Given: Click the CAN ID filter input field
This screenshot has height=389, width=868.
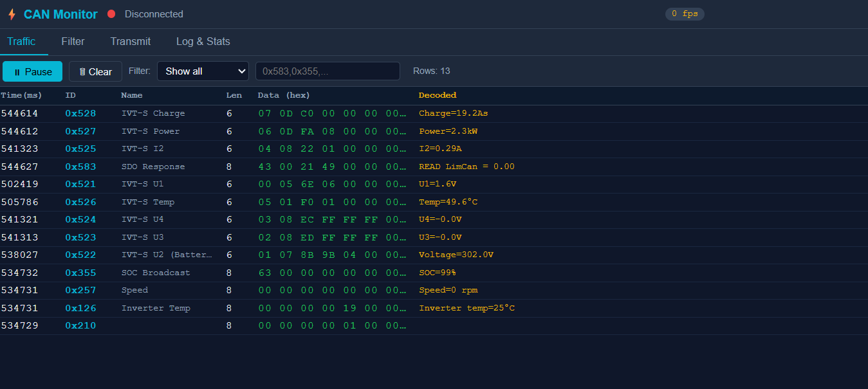Looking at the screenshot, I should tap(328, 71).
